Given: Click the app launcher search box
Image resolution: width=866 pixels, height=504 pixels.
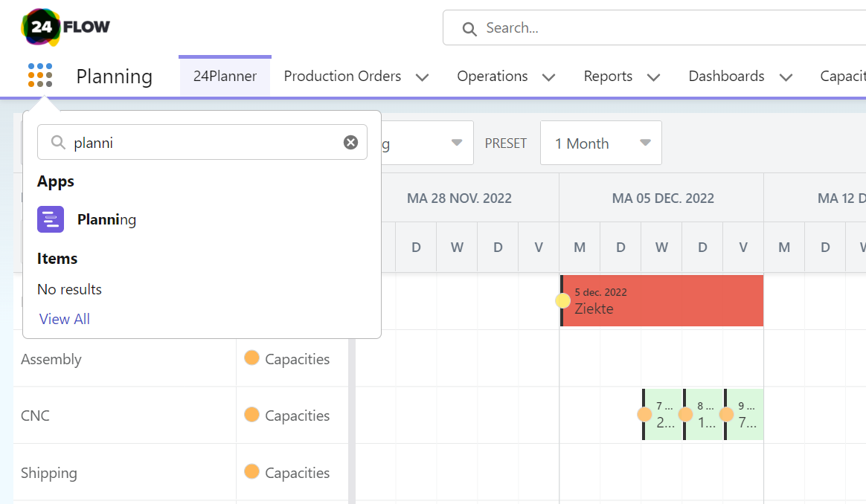Looking at the screenshot, I should [x=201, y=143].
